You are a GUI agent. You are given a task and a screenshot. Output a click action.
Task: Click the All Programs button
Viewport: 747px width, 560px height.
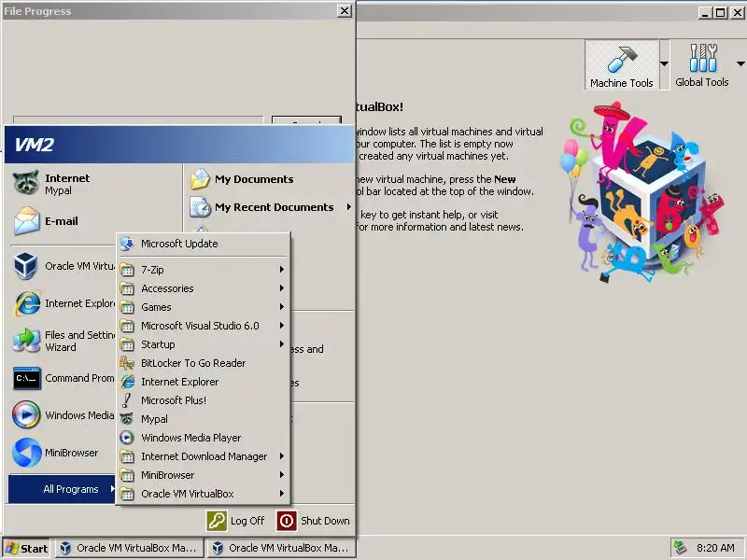pos(62,489)
